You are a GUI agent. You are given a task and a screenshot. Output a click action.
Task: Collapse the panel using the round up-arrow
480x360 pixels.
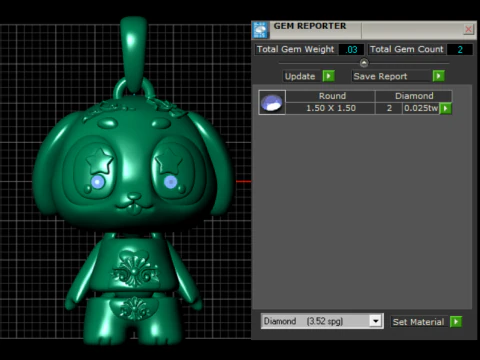coord(364,63)
